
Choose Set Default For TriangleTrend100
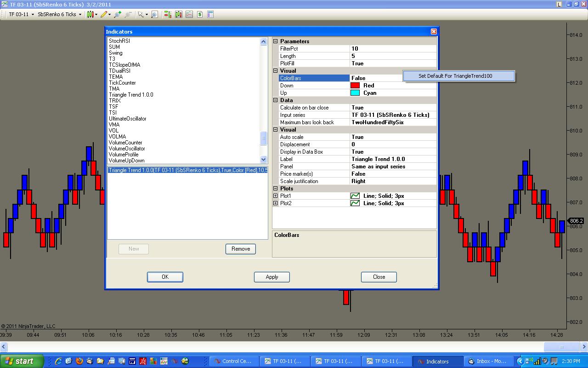tap(458, 76)
